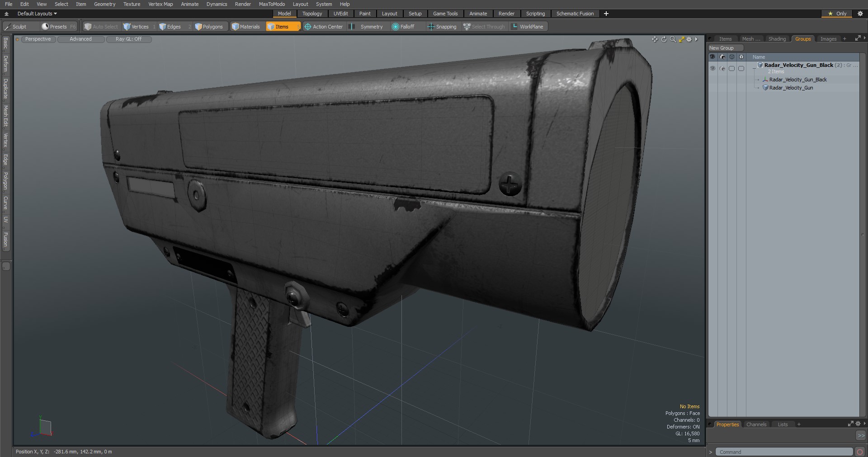Image resolution: width=868 pixels, height=457 pixels.
Task: Toggle the first box checkbox for the group
Action: [731, 69]
